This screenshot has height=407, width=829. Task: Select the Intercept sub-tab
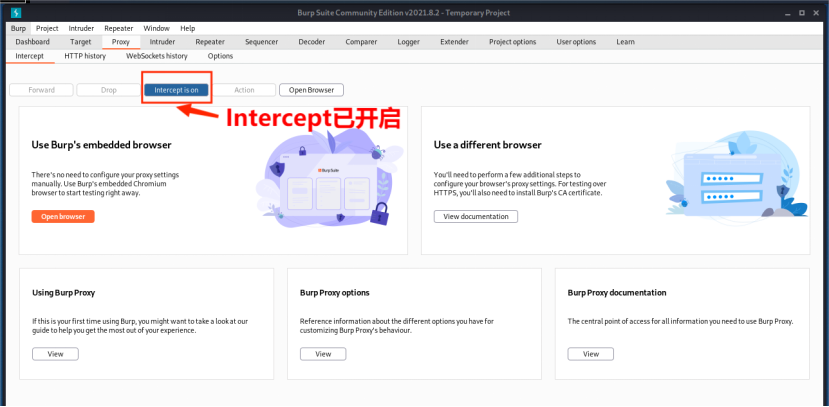pyautogui.click(x=30, y=56)
